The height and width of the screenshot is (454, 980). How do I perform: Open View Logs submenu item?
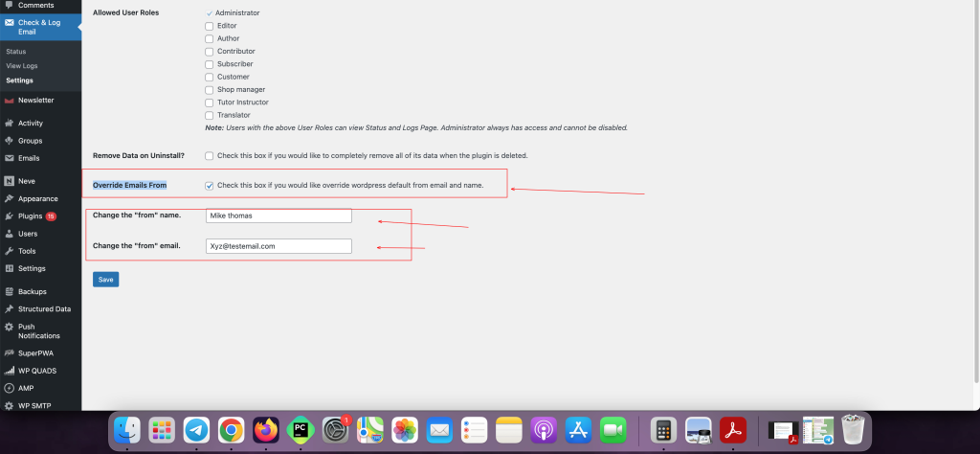click(22, 66)
